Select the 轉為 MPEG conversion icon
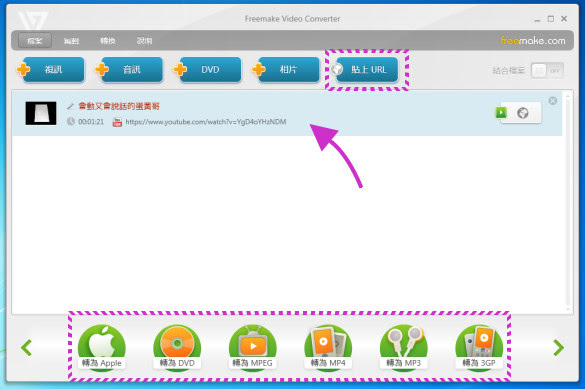The width and height of the screenshot is (585, 389). (x=253, y=347)
